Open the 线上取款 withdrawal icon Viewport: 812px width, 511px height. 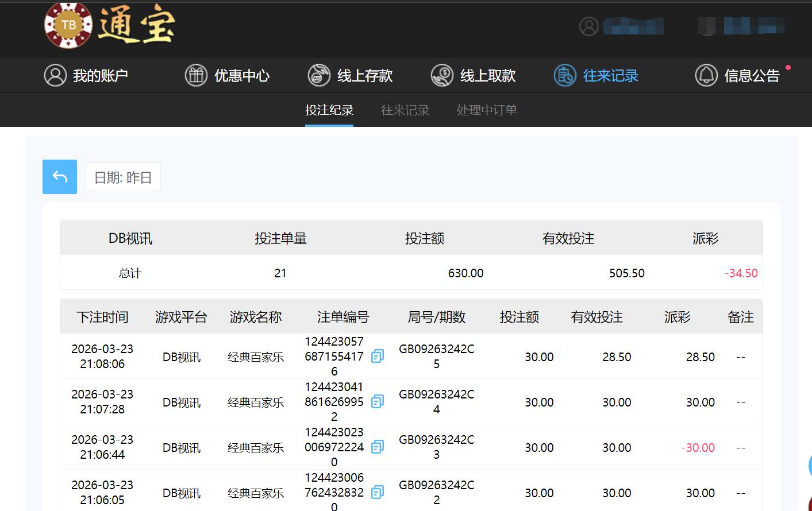(442, 75)
